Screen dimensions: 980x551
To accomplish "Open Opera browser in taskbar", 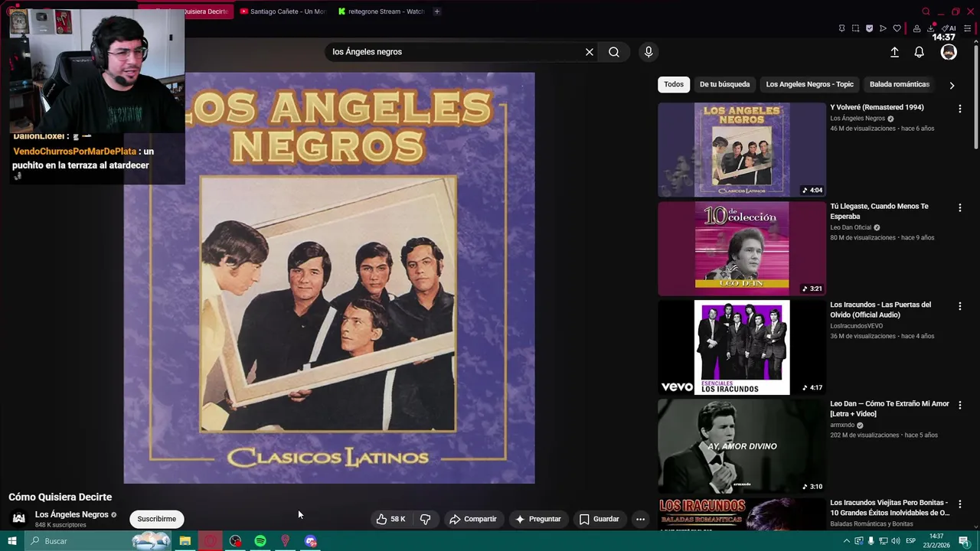I will [x=210, y=541].
